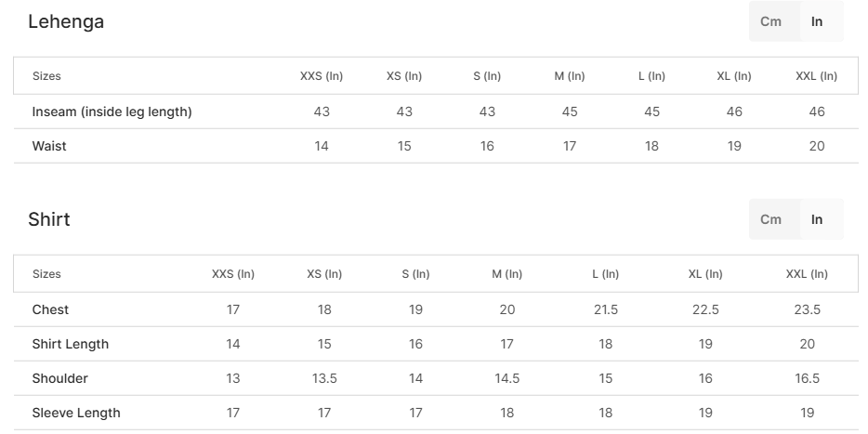Switch Lehenga chart to Cm units
Screen dimensions: 868x434
tap(770, 21)
